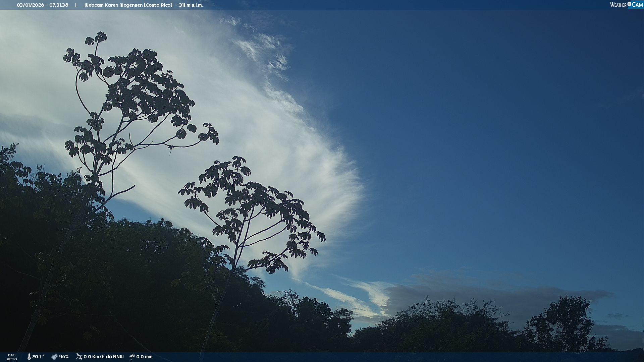Screen dimensions: 644x362
Task: Click the 96% humidity value
Action: click(64, 357)
